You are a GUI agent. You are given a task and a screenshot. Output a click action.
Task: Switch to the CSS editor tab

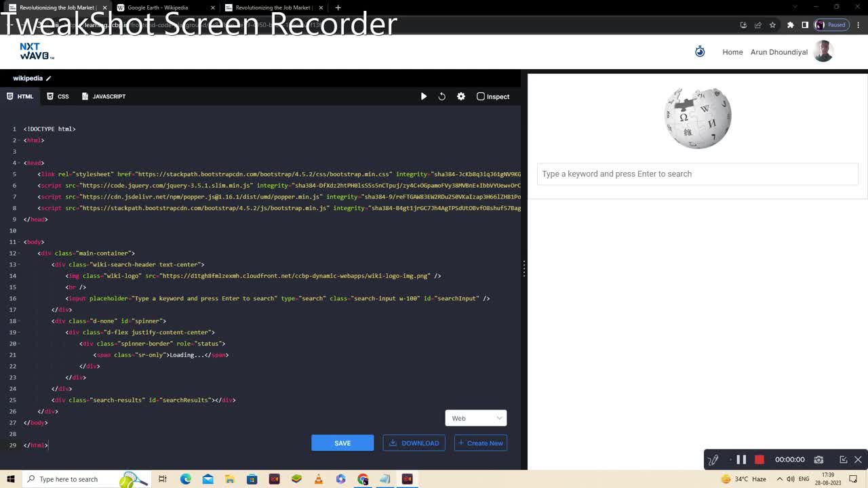[58, 96]
